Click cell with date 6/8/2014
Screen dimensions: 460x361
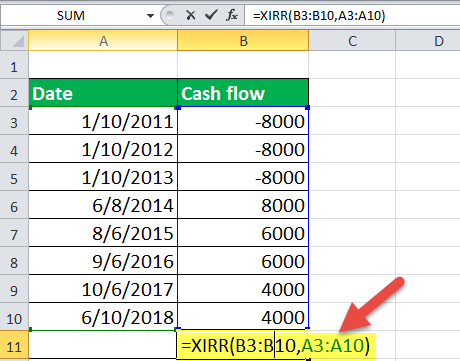coord(103,205)
